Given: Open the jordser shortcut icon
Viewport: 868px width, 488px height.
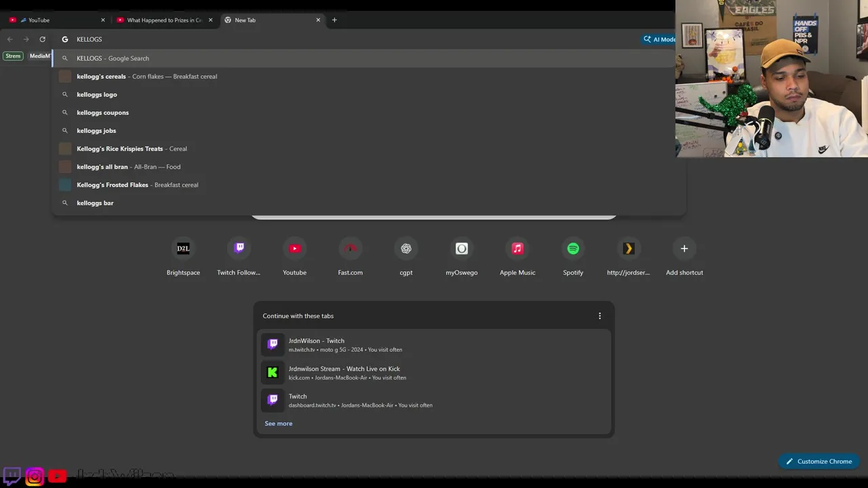Looking at the screenshot, I should point(629,249).
